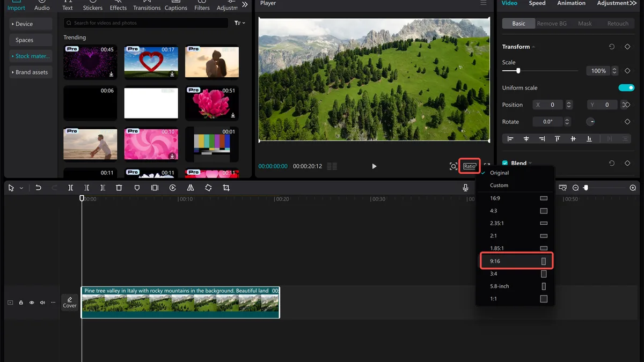The image size is (644, 362).
Task: Reset the Blend settings
Action: pos(612,163)
